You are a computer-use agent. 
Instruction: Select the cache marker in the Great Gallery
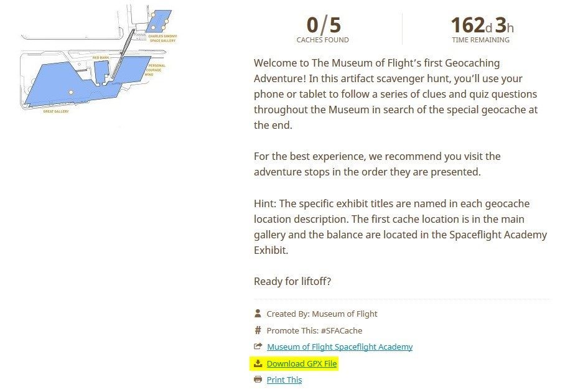pyautogui.click(x=71, y=92)
